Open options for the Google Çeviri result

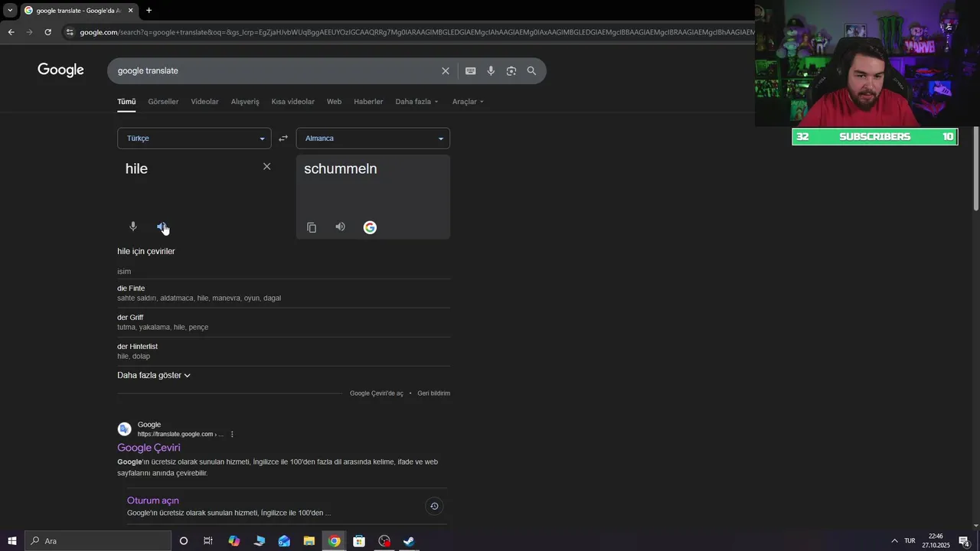tap(232, 434)
